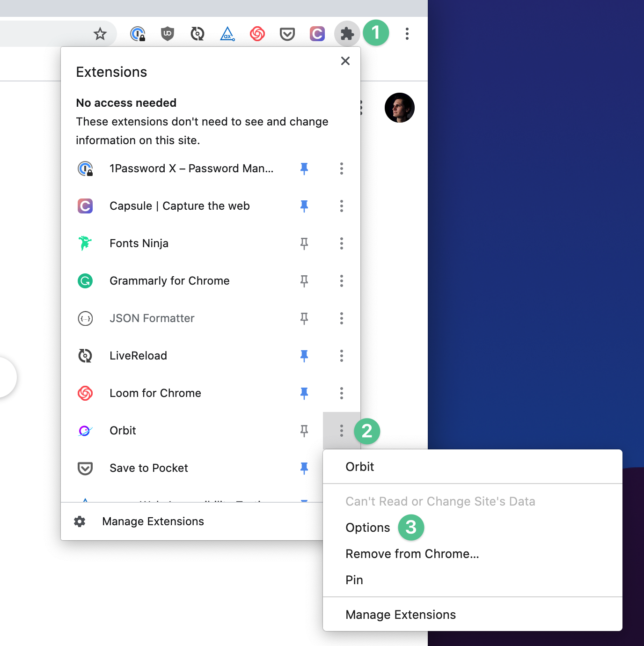The width and height of the screenshot is (644, 646).
Task: Open more actions for LiveReload
Action: pyautogui.click(x=342, y=356)
